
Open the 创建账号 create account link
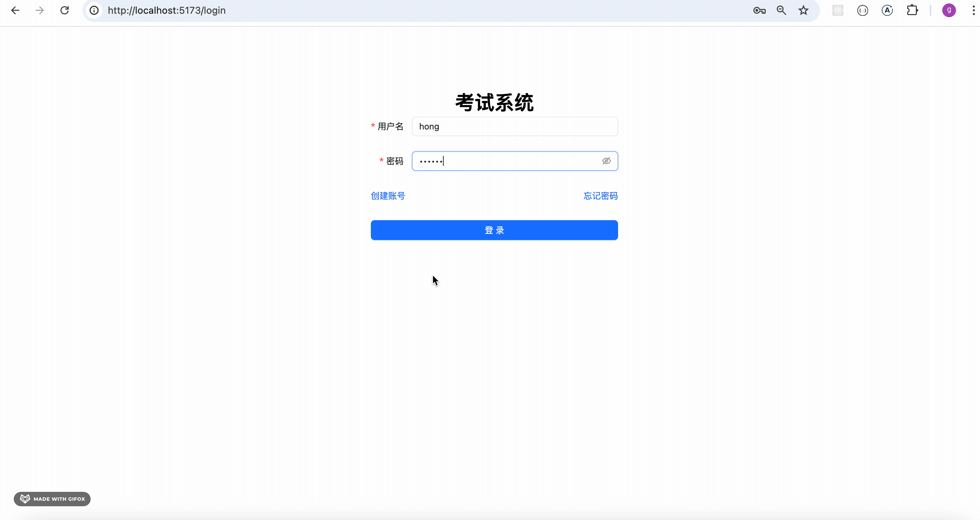click(x=388, y=196)
